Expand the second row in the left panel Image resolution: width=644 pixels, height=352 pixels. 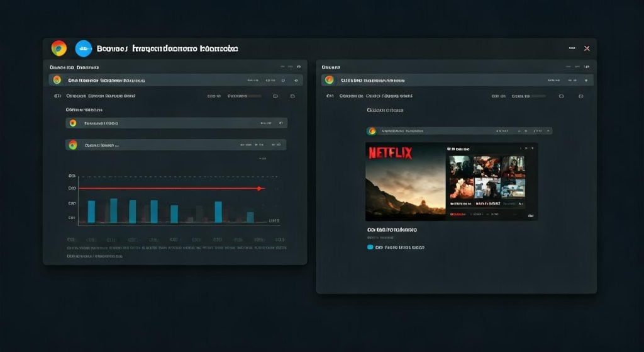(57, 96)
